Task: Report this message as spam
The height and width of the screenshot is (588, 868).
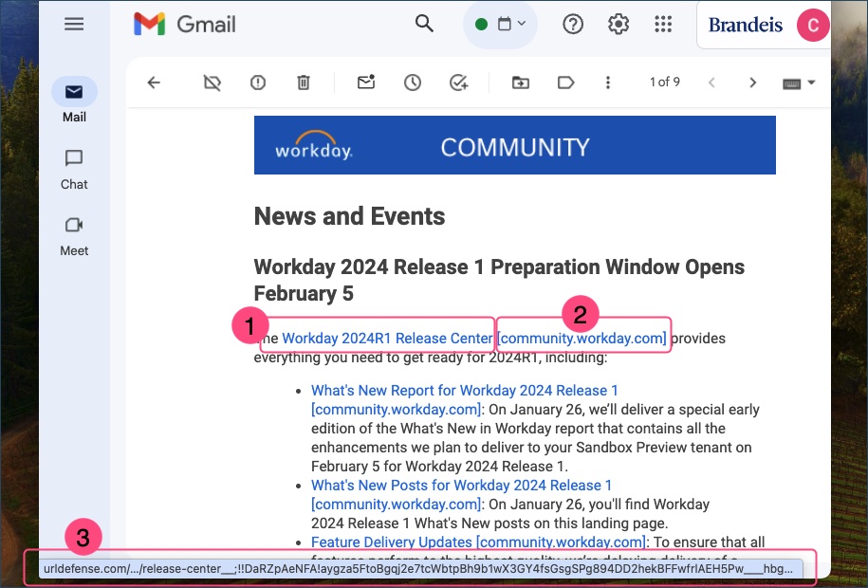Action: [257, 83]
